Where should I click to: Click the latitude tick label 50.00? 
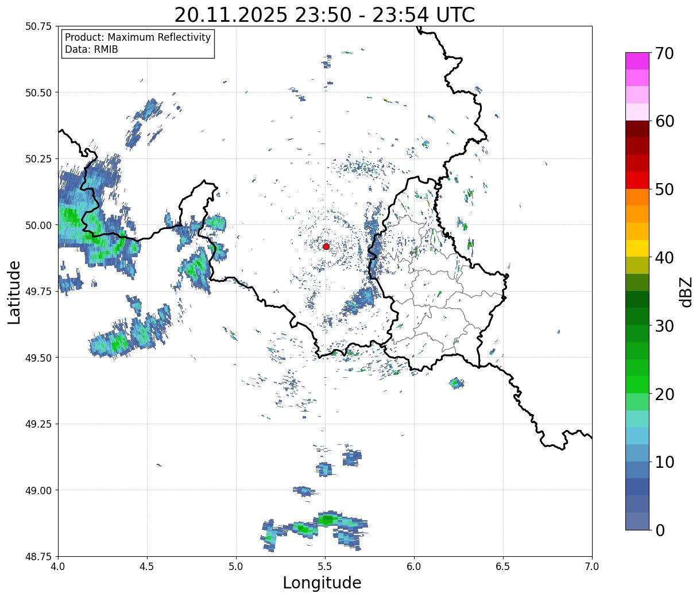[x=38, y=225]
